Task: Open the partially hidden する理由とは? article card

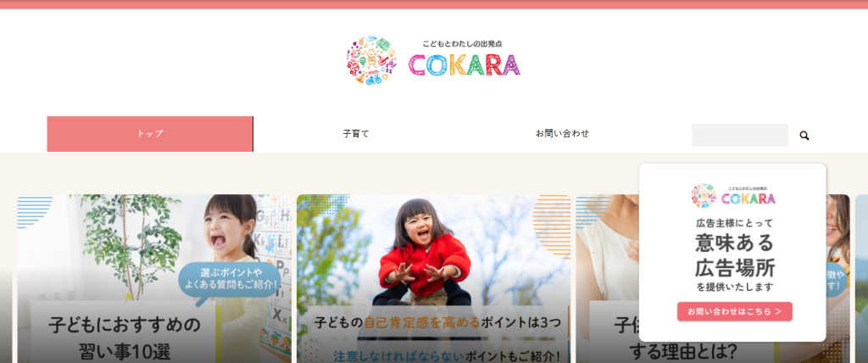Action: coord(607,279)
